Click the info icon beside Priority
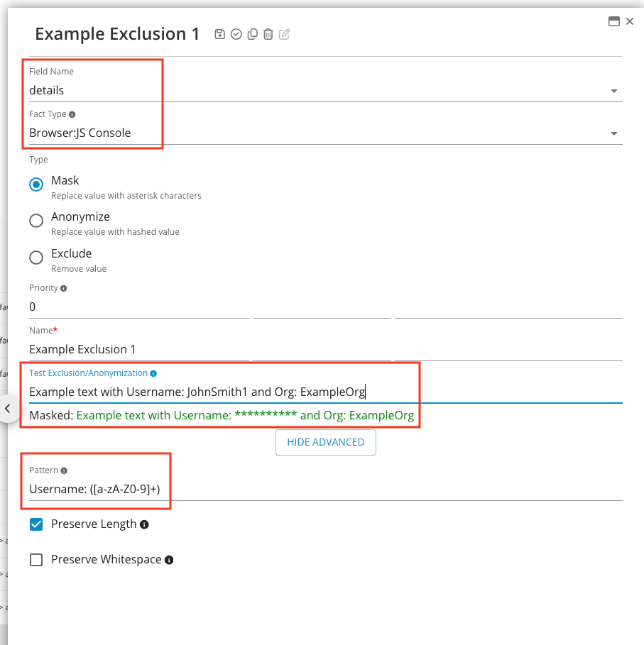The width and height of the screenshot is (644, 645). coord(64,289)
